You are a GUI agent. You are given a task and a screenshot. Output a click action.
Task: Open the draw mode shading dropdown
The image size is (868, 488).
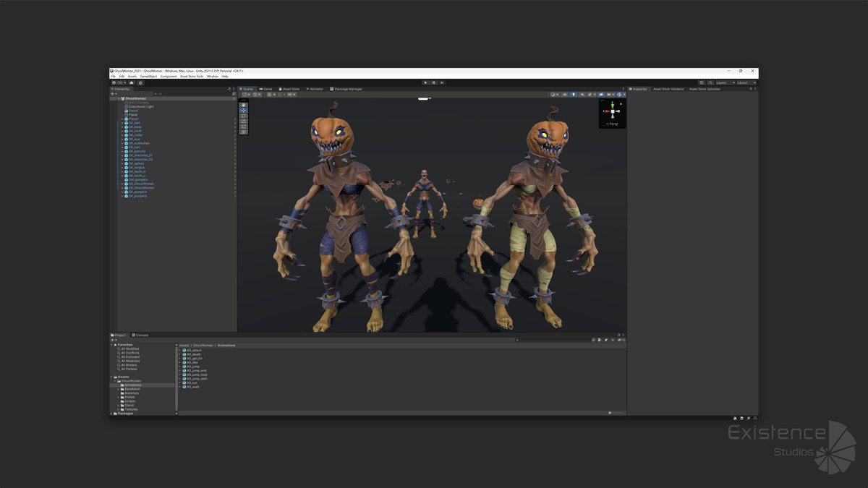(x=555, y=94)
